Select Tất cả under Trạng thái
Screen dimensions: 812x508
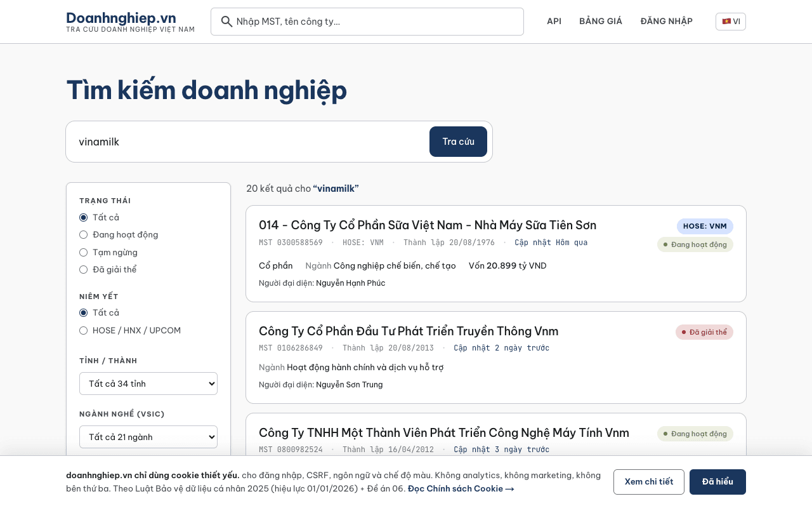tap(83, 218)
